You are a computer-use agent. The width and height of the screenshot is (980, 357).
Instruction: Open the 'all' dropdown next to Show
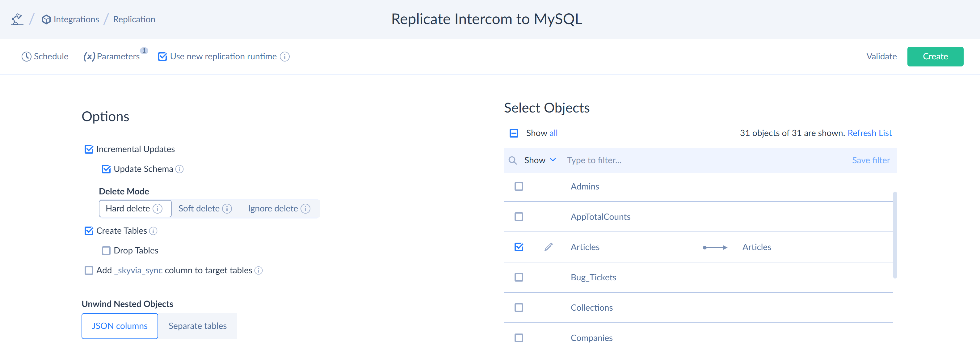tap(553, 133)
